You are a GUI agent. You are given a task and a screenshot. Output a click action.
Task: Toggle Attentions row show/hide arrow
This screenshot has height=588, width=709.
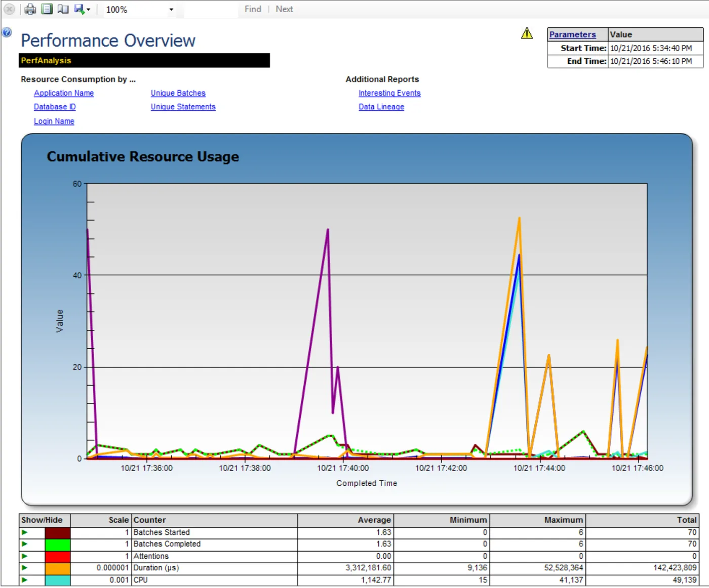pyautogui.click(x=24, y=556)
